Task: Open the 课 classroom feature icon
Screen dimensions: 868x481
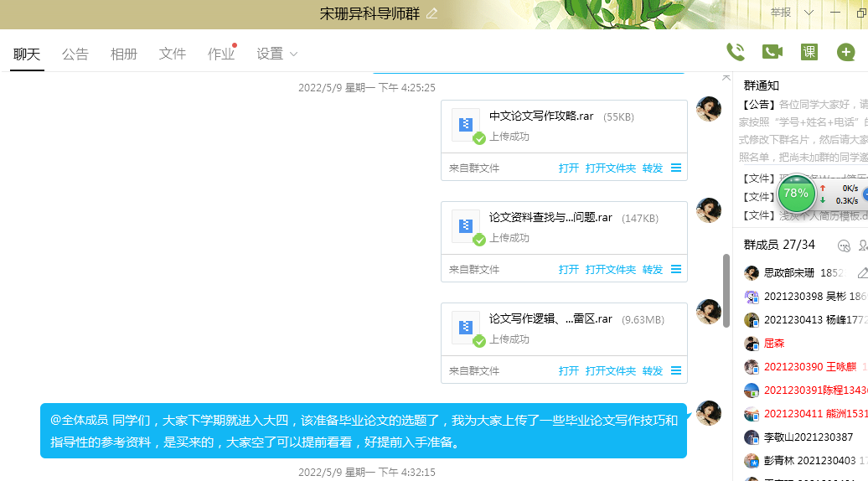Action: pos(809,52)
